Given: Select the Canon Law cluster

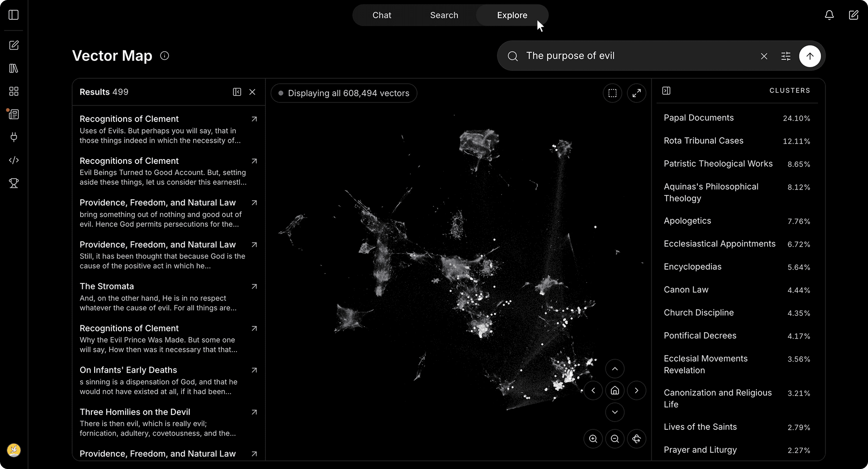Looking at the screenshot, I should pyautogui.click(x=737, y=290).
